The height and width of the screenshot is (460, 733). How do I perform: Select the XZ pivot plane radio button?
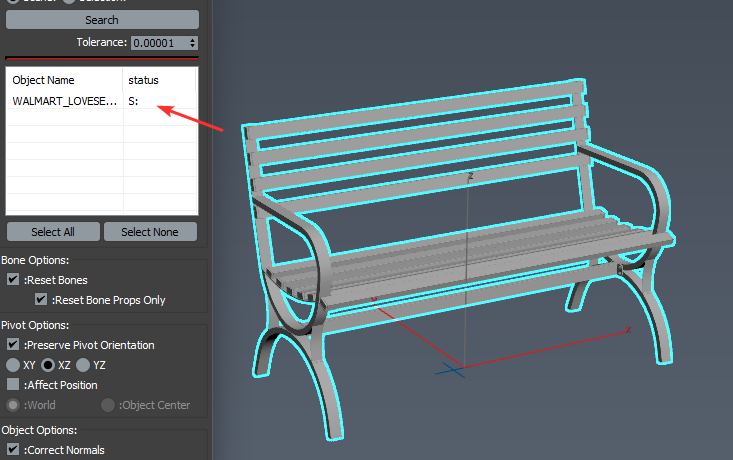(48, 365)
